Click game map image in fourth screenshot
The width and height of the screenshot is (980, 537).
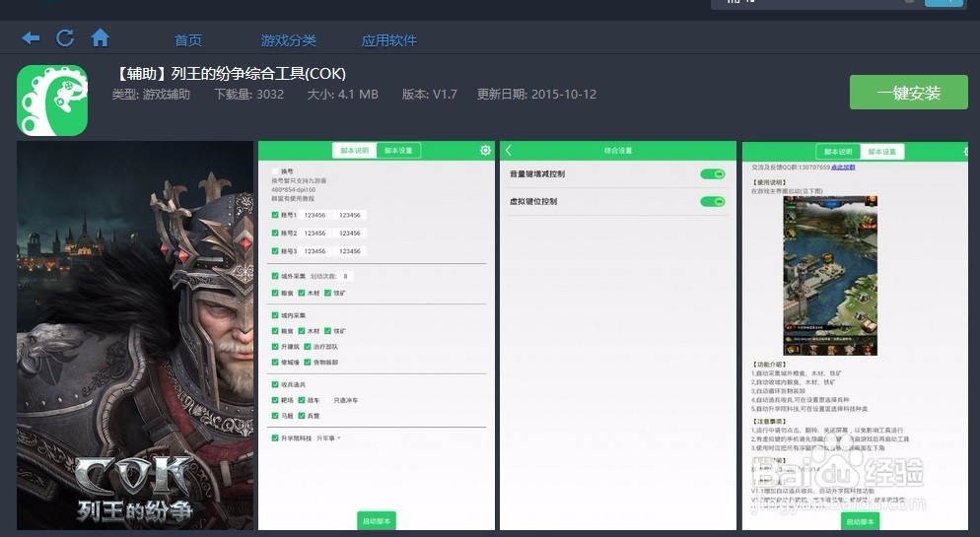(x=830, y=275)
